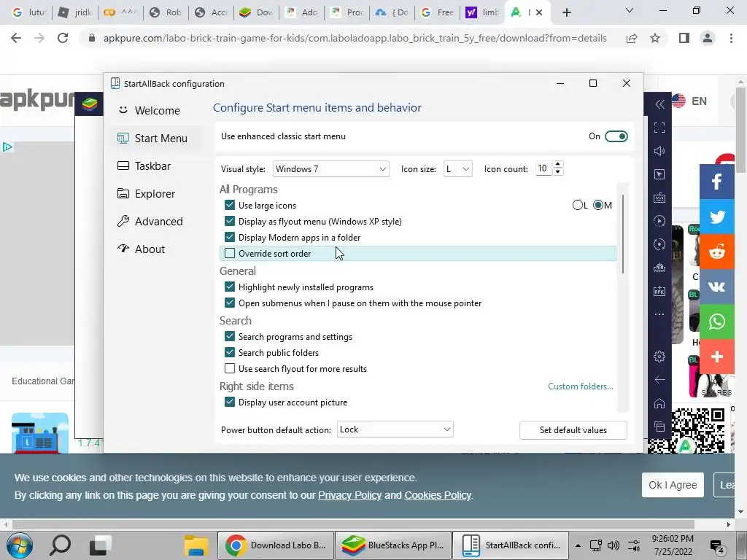The image size is (747, 560).
Task: Click the StartAllBack title bar icon
Action: coord(115,83)
